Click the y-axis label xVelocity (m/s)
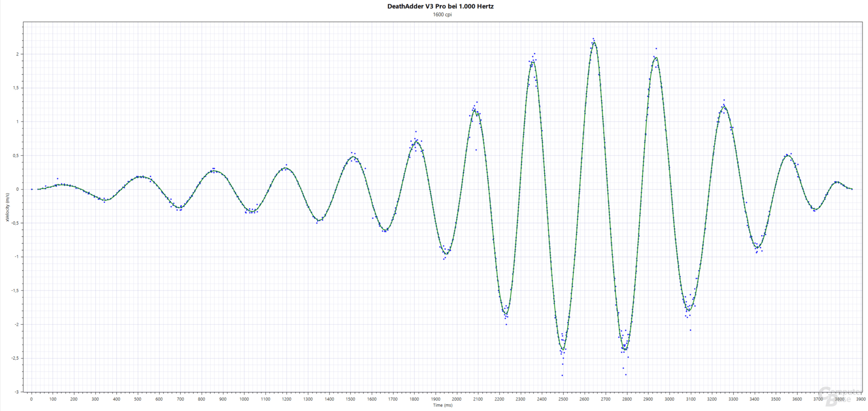Screen dimensions: 868x411 click(7, 207)
